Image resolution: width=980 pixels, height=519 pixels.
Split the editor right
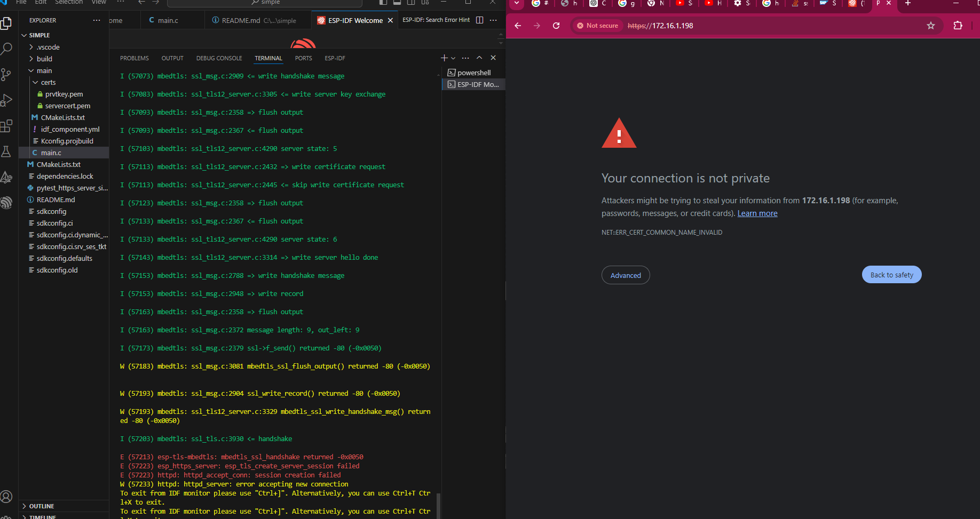[479, 20]
